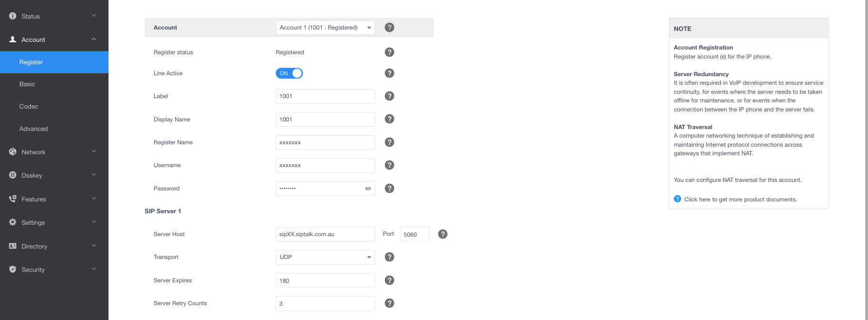Screen dimensions: 868x320
Task: Click the blue question icon by product documents
Action: click(678, 199)
